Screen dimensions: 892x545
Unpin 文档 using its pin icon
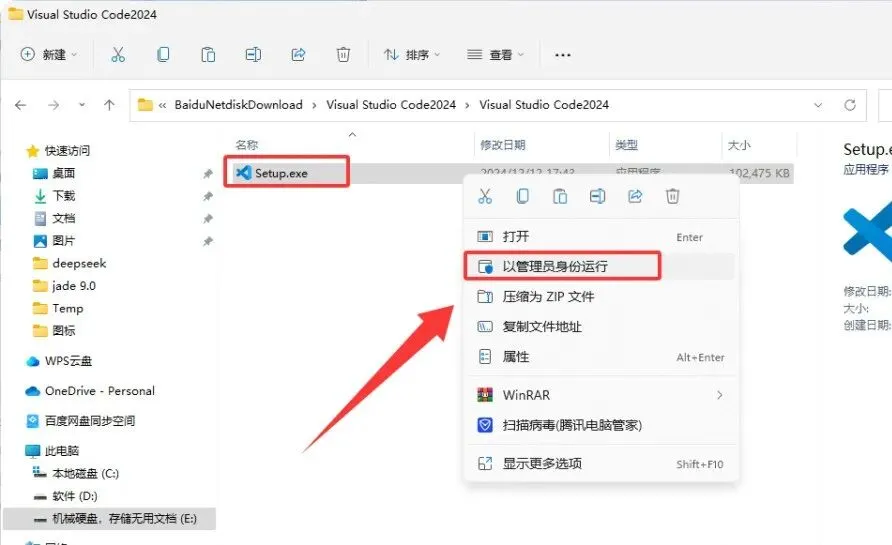tap(208, 218)
